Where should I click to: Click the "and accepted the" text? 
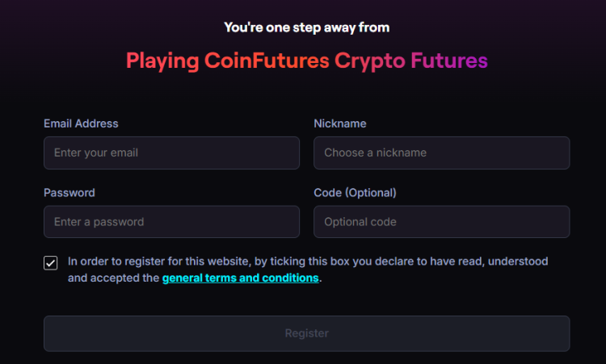click(113, 278)
